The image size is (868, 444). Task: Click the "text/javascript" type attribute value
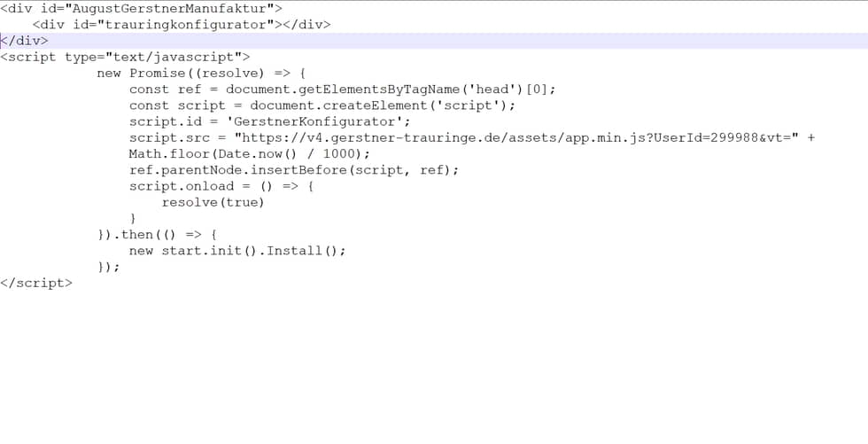[x=174, y=57]
